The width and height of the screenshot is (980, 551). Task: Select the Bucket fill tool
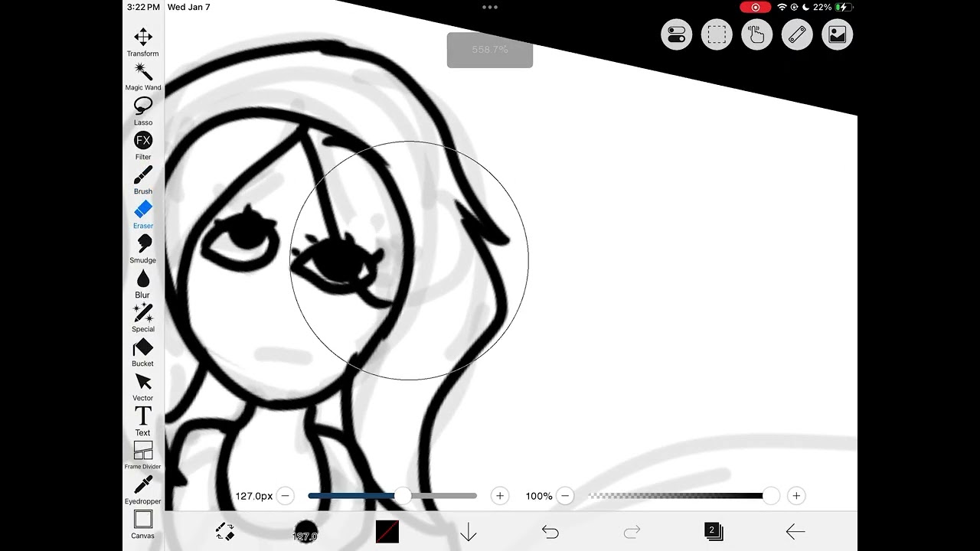click(143, 352)
